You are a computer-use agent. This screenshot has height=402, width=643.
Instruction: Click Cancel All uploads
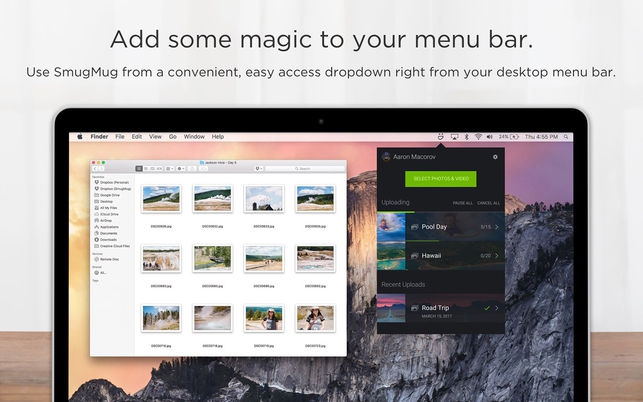[488, 203]
